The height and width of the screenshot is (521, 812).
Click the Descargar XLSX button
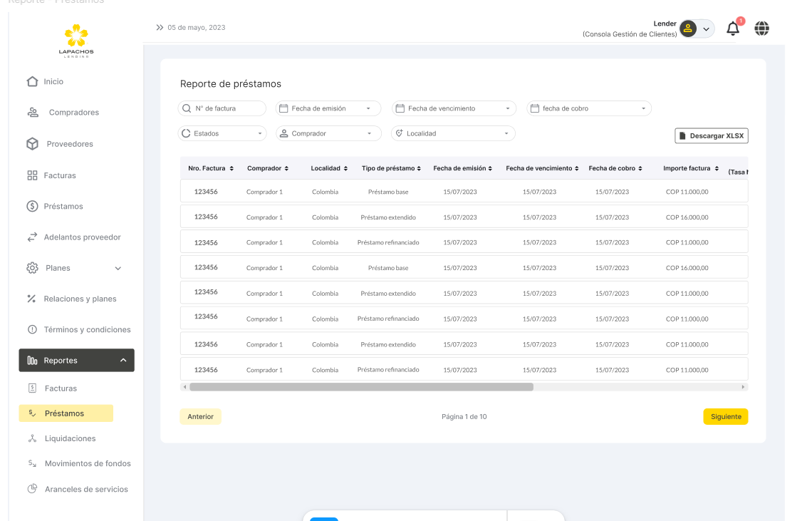pyautogui.click(x=711, y=135)
